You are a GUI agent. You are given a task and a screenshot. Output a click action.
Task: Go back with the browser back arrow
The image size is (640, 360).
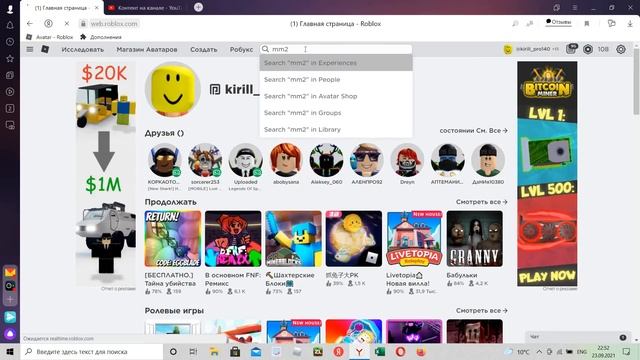coord(30,24)
